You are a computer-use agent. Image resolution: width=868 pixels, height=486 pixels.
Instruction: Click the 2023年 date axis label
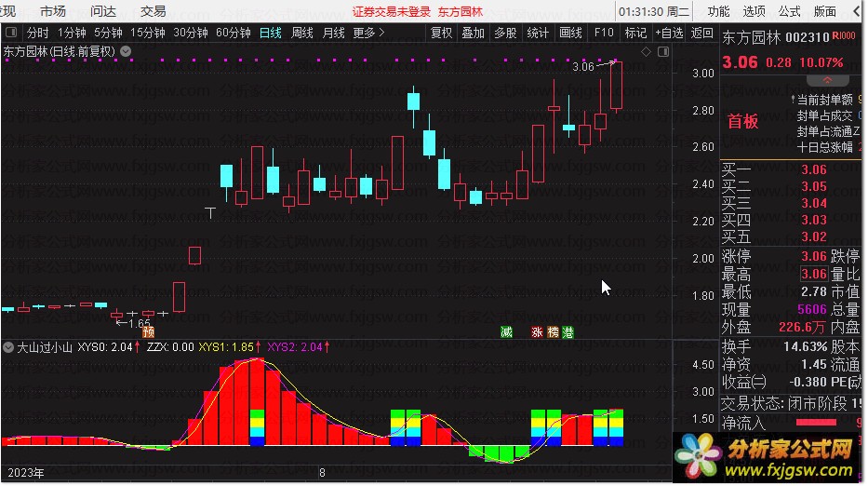(26, 473)
